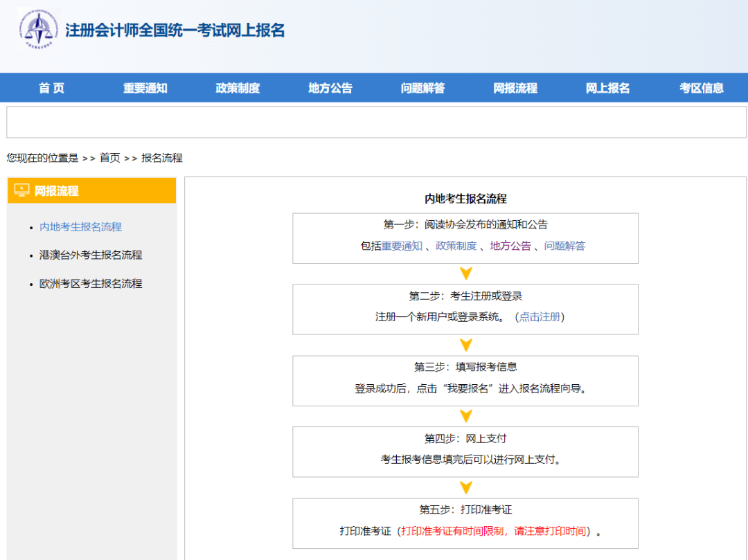Follow the 政策制度 link in step one
The width and height of the screenshot is (748, 560).
pyautogui.click(x=456, y=246)
